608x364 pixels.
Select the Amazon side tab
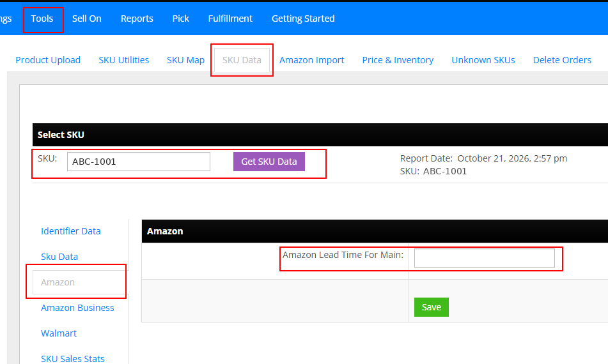[x=79, y=282]
